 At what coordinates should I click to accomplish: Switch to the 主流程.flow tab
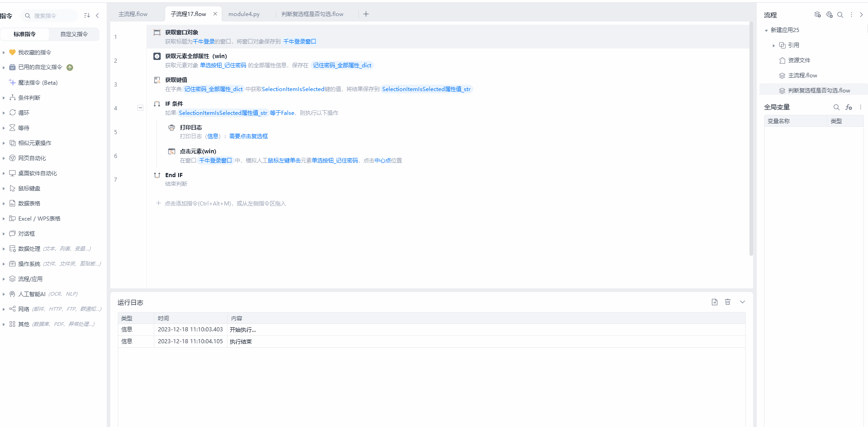[x=133, y=14]
